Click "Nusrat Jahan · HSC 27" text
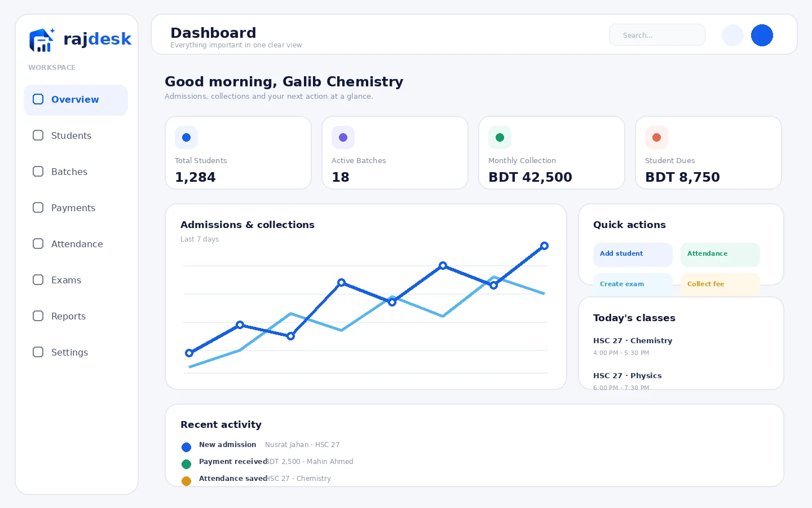The image size is (812, 508). 302,445
